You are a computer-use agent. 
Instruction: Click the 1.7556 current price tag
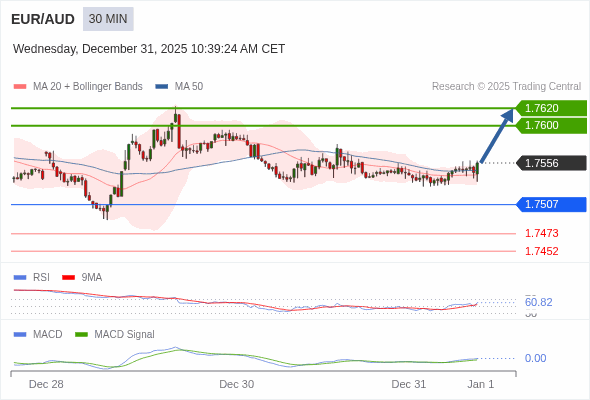[x=551, y=163]
